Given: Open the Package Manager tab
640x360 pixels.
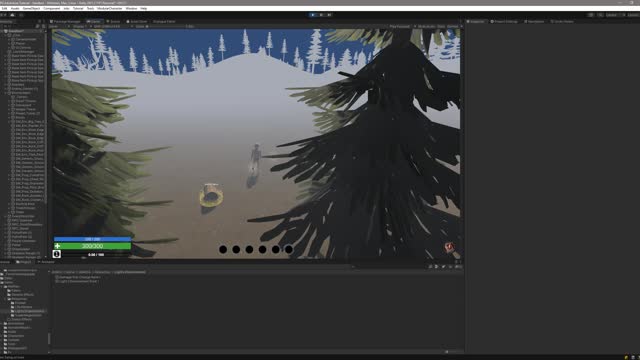Looking at the screenshot, I should click(x=65, y=22).
